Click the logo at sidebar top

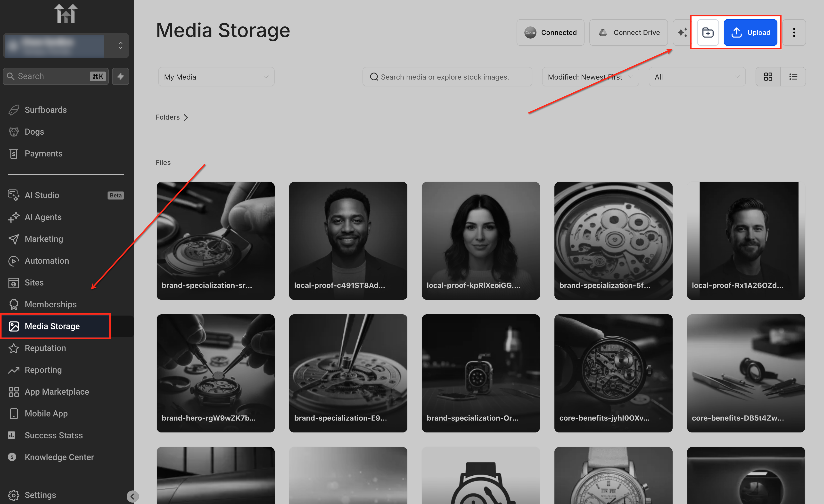coord(66,14)
